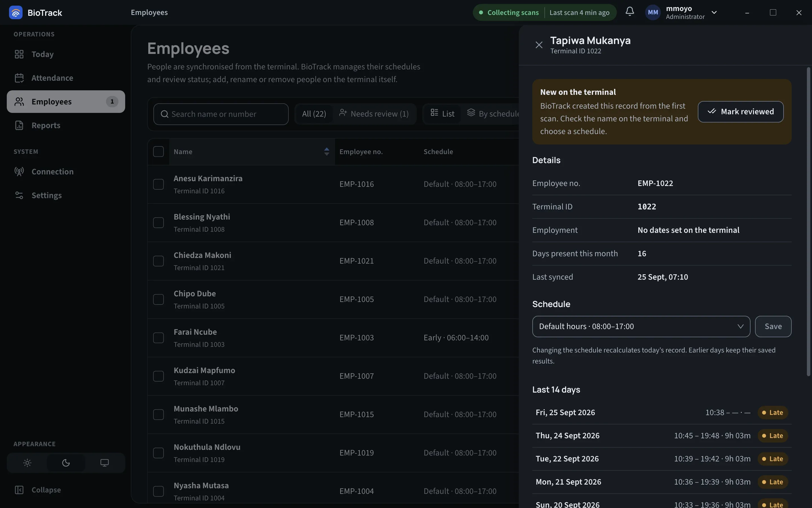
Task: Click the Last scan 4 min ago text
Action: (x=579, y=12)
